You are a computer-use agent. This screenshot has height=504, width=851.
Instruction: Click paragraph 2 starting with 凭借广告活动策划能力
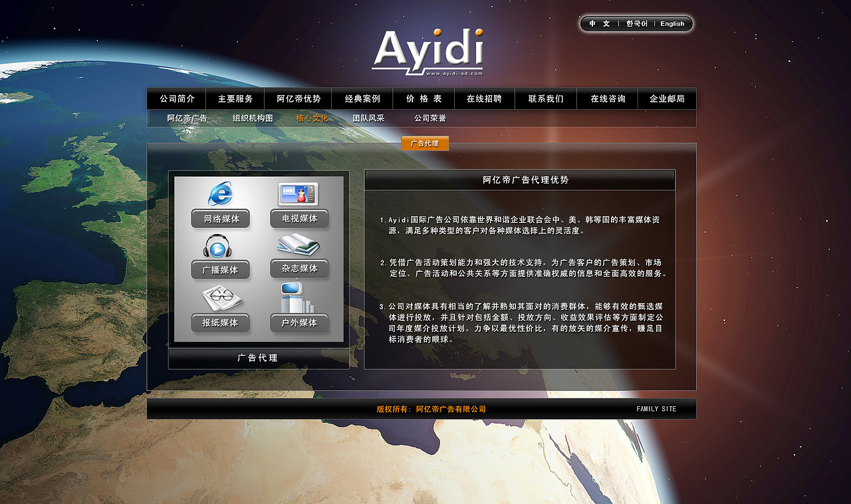524,268
